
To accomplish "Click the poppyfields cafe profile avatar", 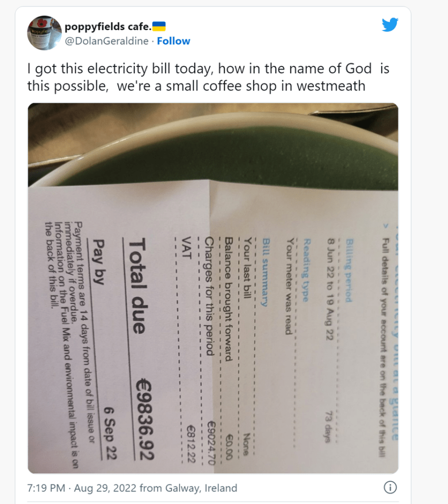I will [x=44, y=32].
